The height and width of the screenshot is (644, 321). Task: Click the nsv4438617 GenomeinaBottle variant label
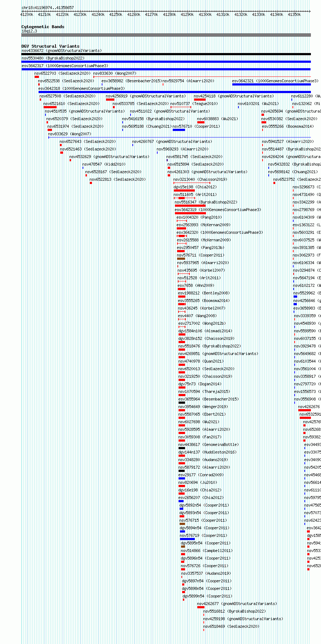click(x=208, y=444)
